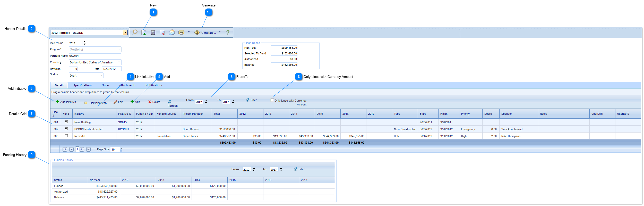The width and height of the screenshot is (644, 206).
Task: Click page number 1 in pager
Action: pos(77,149)
